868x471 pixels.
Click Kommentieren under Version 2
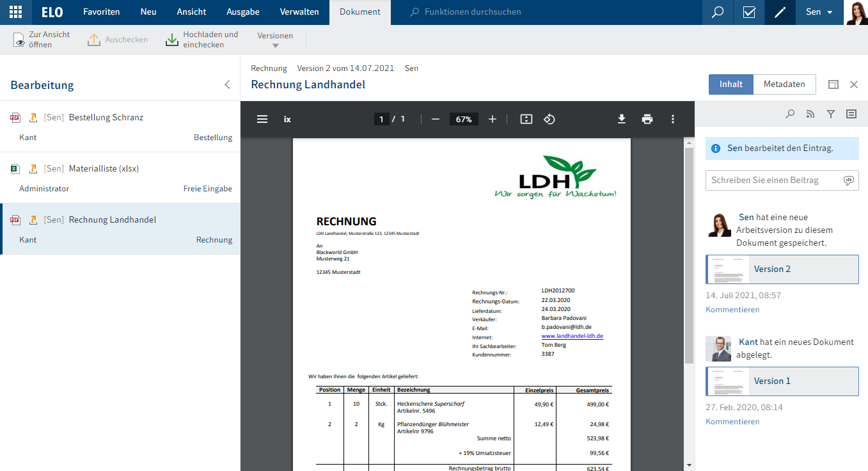[x=732, y=310]
